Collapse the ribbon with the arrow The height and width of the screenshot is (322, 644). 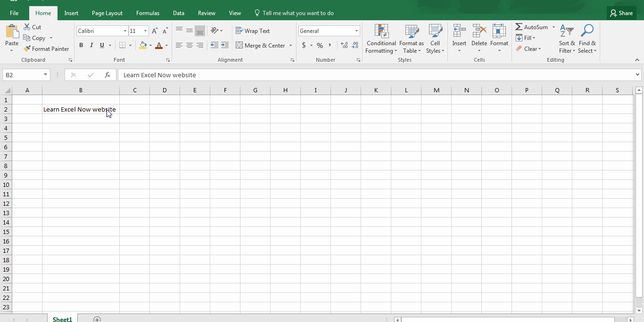(x=637, y=60)
